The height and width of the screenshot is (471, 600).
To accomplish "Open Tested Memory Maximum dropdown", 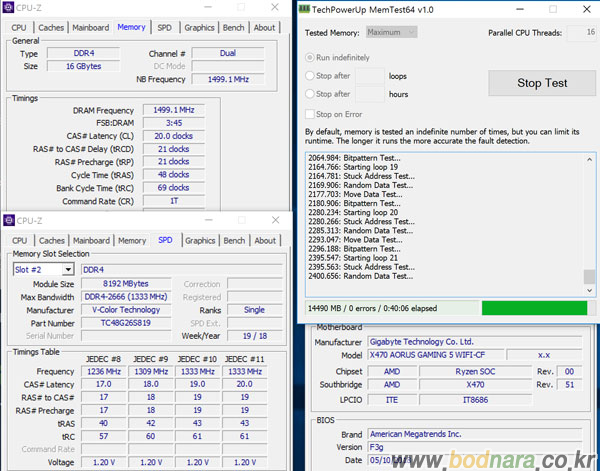I will click(391, 32).
